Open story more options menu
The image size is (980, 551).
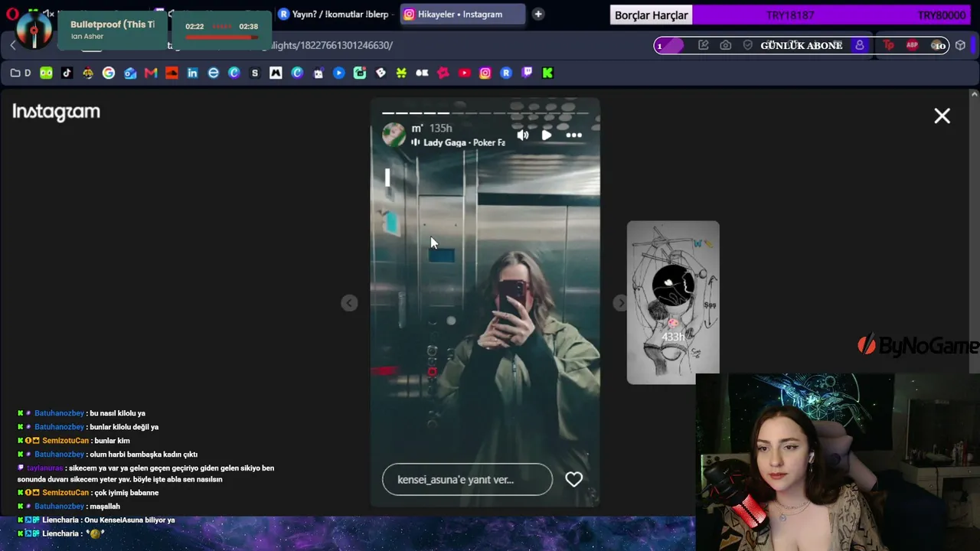pos(573,135)
